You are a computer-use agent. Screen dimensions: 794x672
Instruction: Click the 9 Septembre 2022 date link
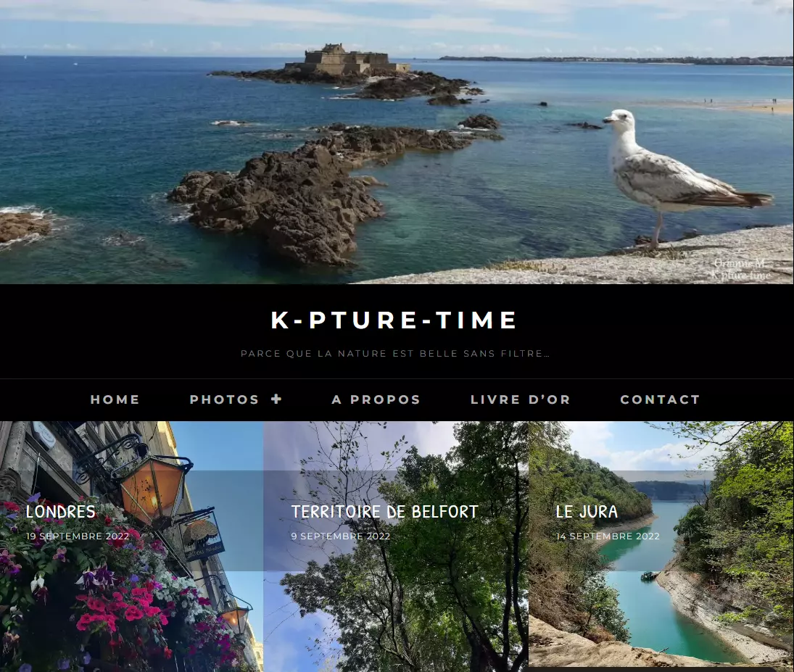click(341, 536)
